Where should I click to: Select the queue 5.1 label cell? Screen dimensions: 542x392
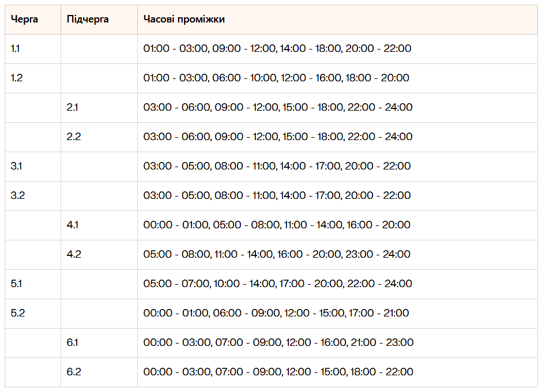[x=17, y=284]
